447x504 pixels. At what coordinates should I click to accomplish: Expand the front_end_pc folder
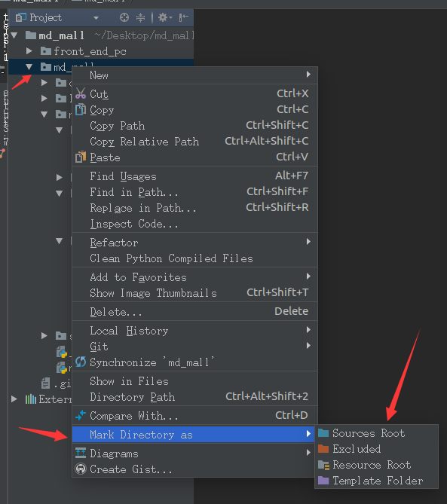click(29, 50)
